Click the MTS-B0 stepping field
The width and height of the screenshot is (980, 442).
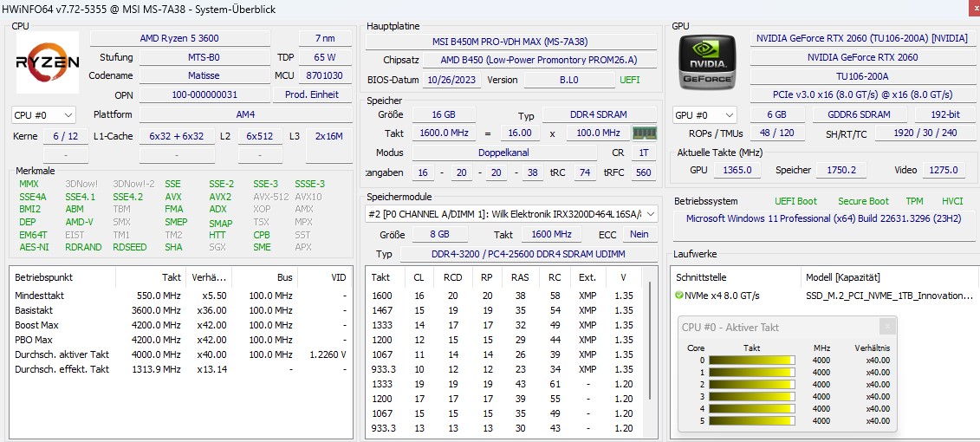[x=204, y=57]
